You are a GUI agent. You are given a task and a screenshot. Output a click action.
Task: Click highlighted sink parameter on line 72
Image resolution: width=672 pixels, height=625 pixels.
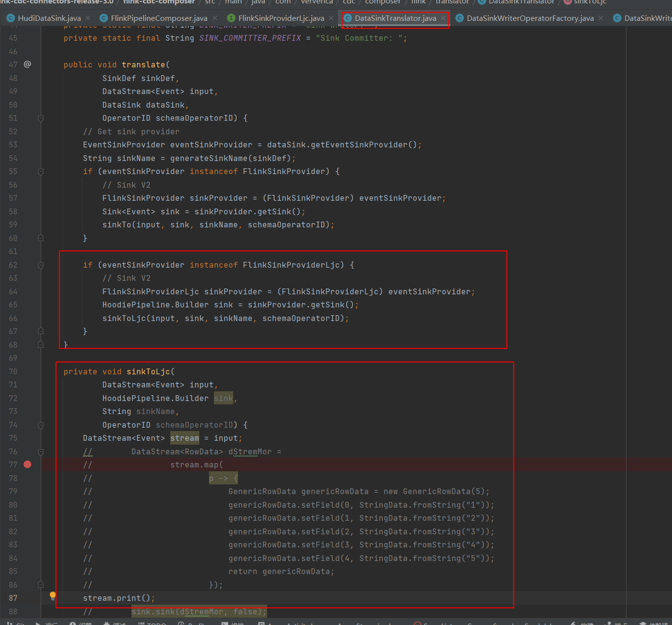(x=224, y=398)
